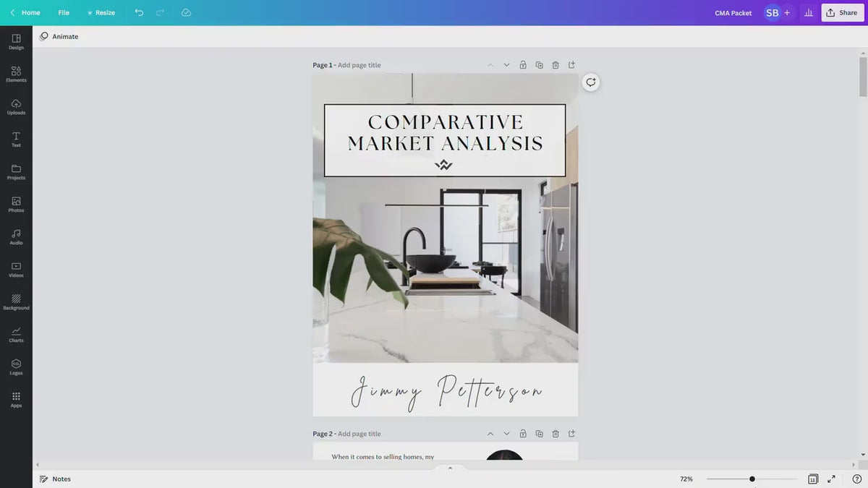Click the Animate button
868x488 pixels.
(x=59, y=36)
